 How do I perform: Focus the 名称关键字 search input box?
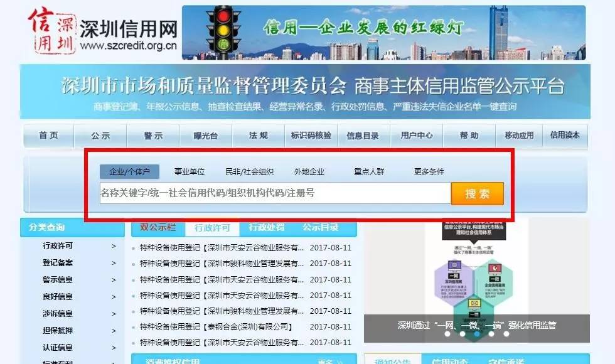275,193
